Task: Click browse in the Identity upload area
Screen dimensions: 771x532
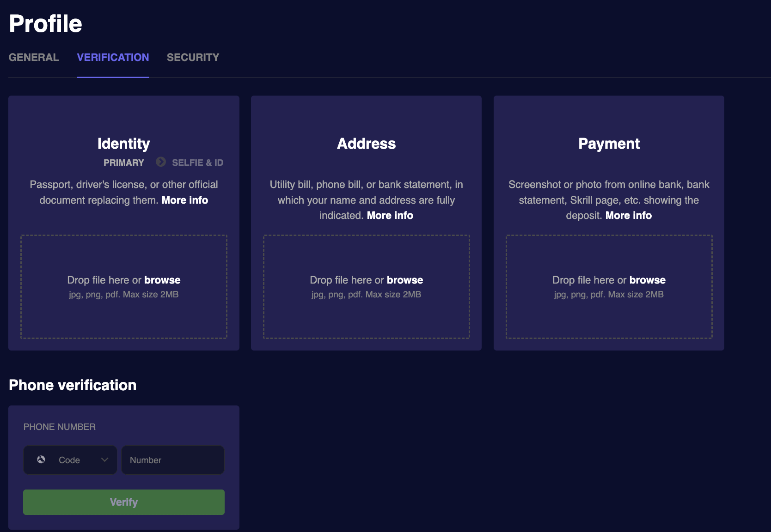Action: coord(162,280)
